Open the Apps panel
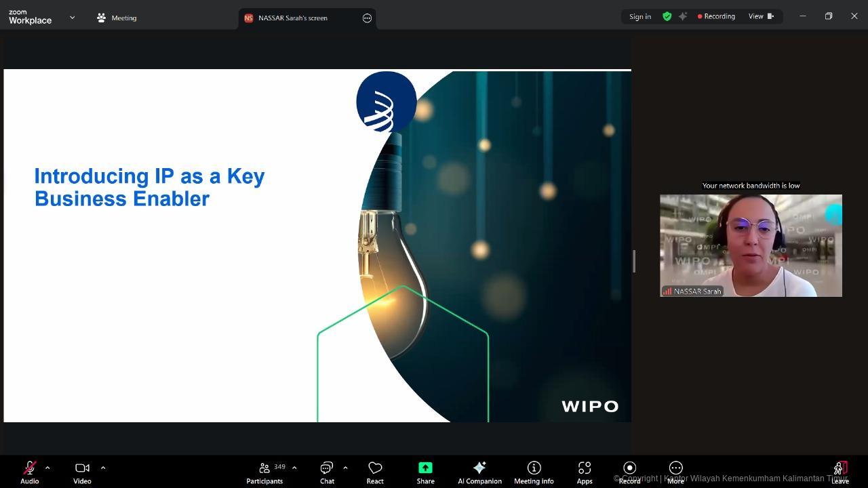 (x=585, y=472)
